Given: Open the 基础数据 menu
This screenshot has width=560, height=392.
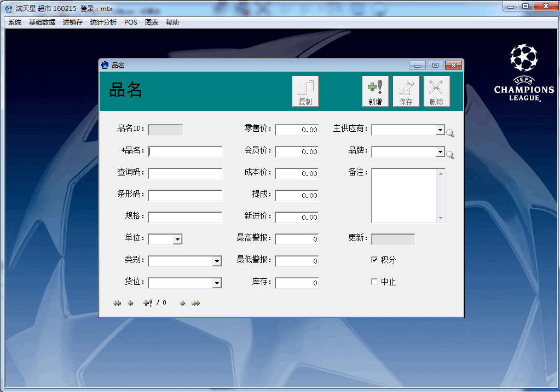Looking at the screenshot, I should tap(42, 22).
